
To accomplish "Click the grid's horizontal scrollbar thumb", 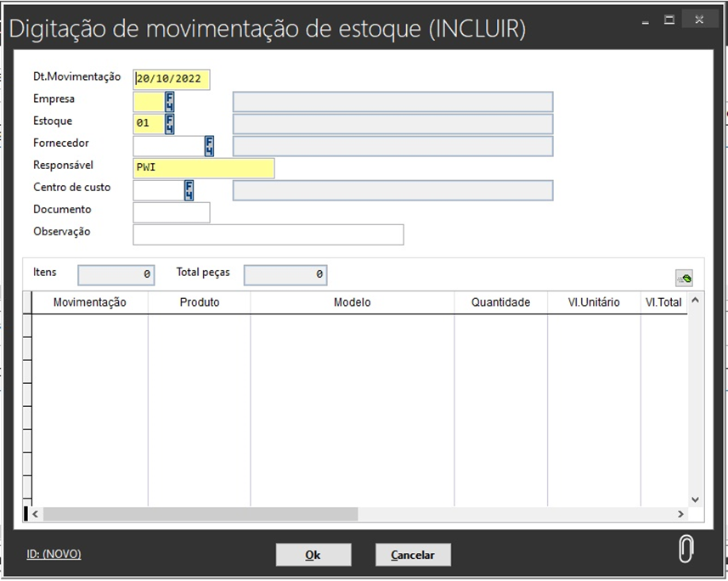I will tap(200, 514).
